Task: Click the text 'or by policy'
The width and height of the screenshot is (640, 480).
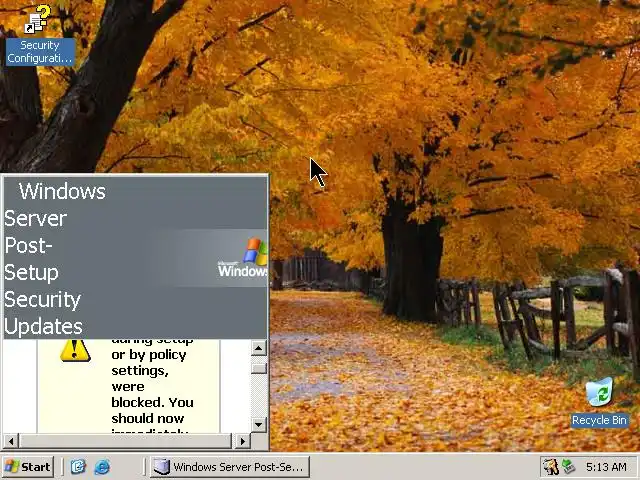Action: tap(149, 355)
